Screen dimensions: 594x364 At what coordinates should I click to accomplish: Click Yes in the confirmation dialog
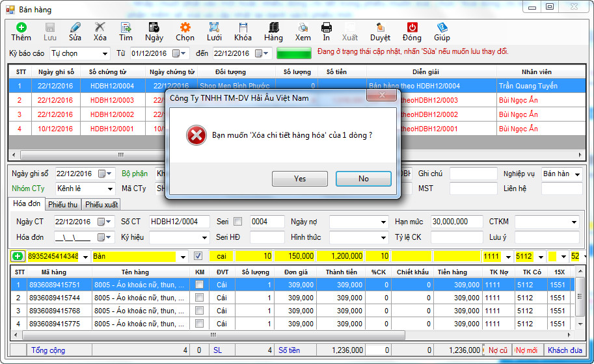click(299, 179)
